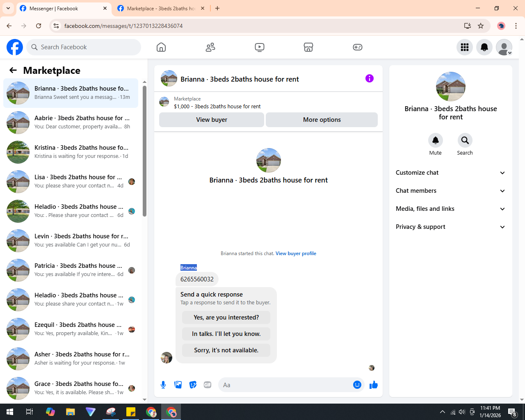This screenshot has width=525, height=420.
Task: Open File Explorer from taskbar
Action: 71,412
